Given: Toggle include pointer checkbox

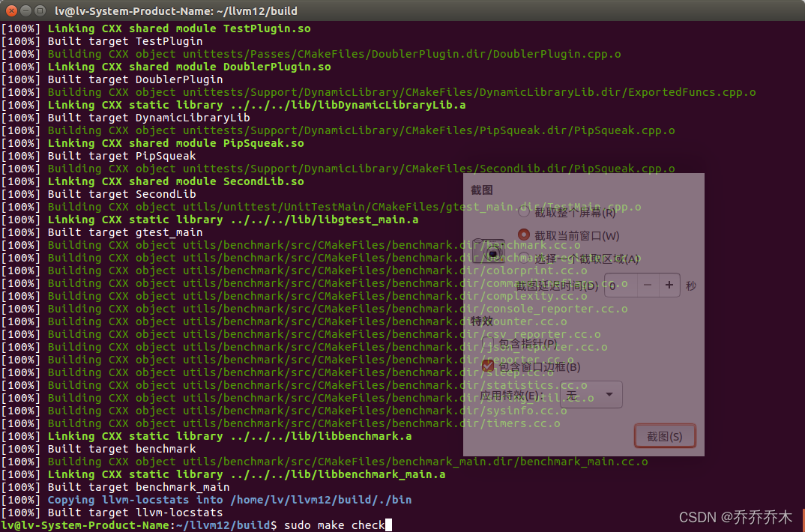Looking at the screenshot, I should point(488,342).
